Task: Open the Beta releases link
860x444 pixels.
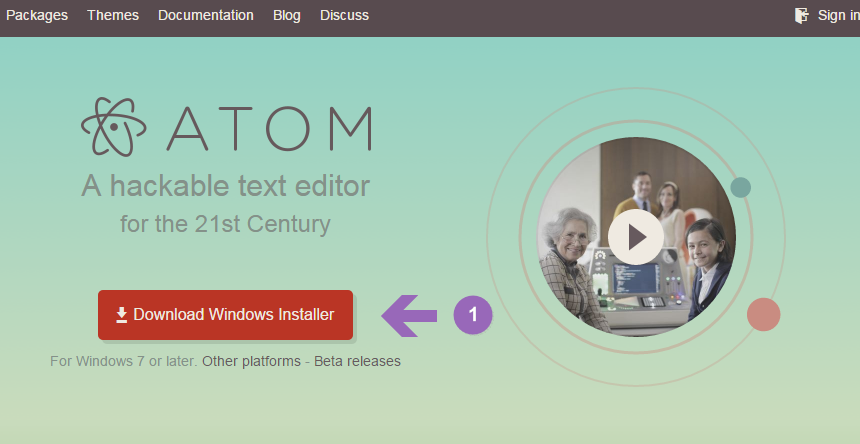Action: 357,361
